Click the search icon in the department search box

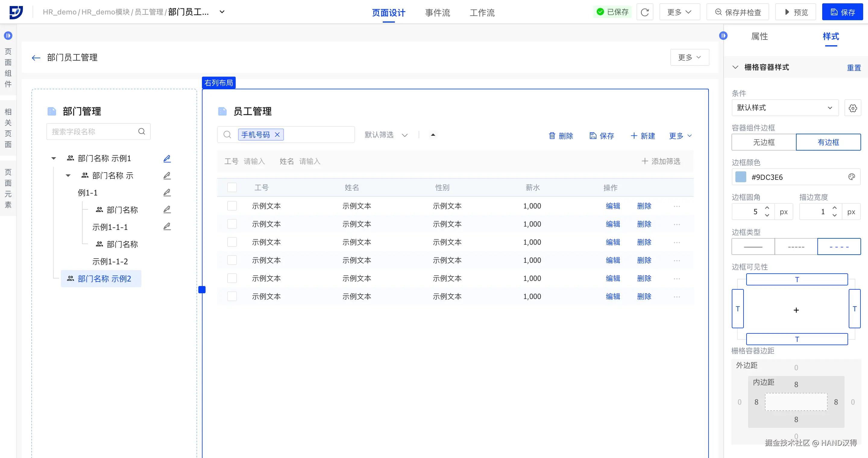142,132
